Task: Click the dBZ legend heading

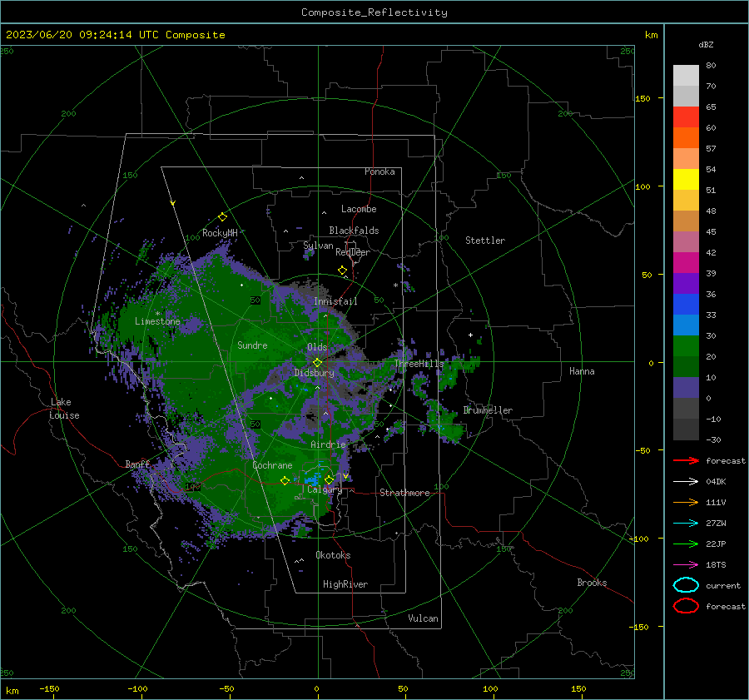Action: pyautogui.click(x=706, y=44)
